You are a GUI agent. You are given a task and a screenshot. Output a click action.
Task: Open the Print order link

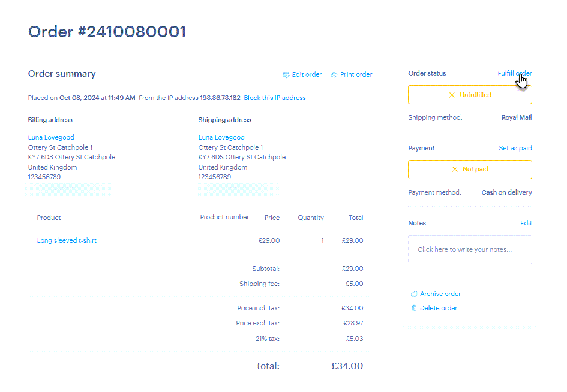356,74
